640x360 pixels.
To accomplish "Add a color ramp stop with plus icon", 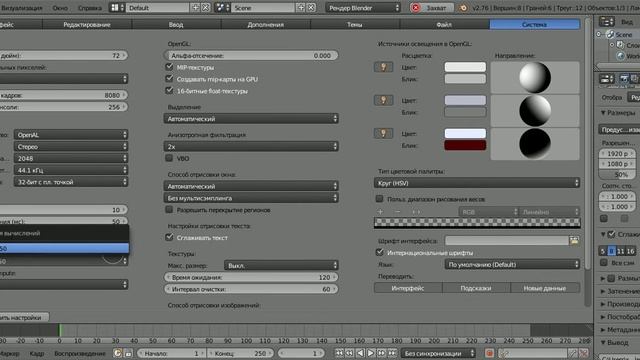I will (x=380, y=211).
